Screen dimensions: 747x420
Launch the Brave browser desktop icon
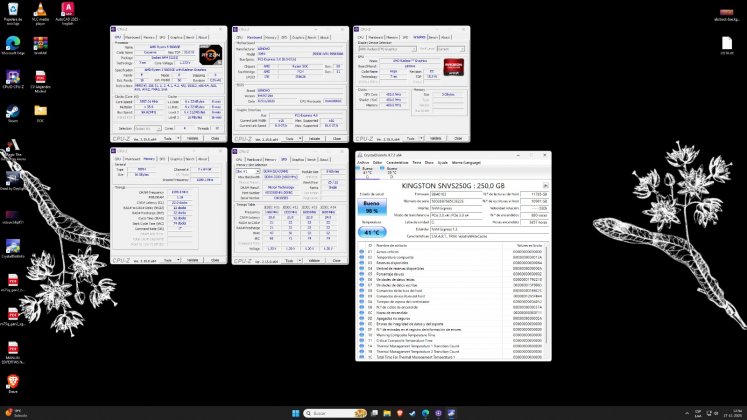(x=13, y=381)
